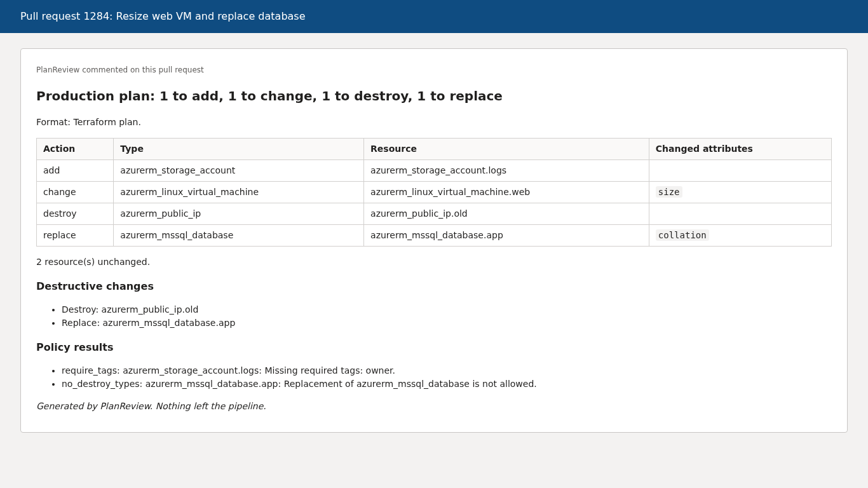Select the 'add' action cell
868x488 pixels.
(x=75, y=170)
